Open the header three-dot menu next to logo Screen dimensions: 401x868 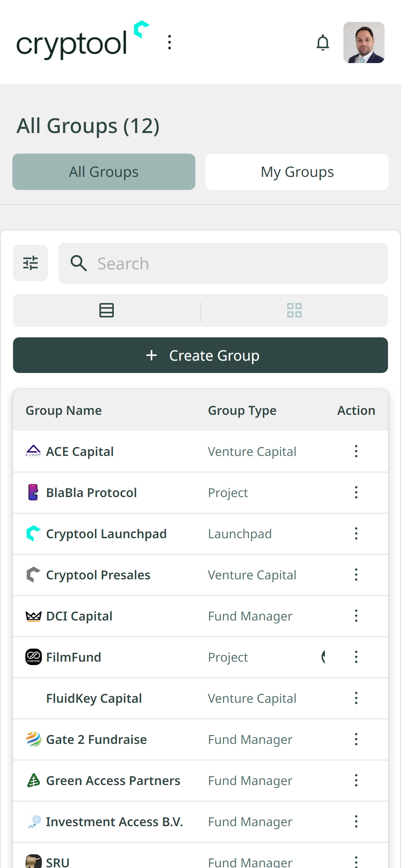point(169,42)
